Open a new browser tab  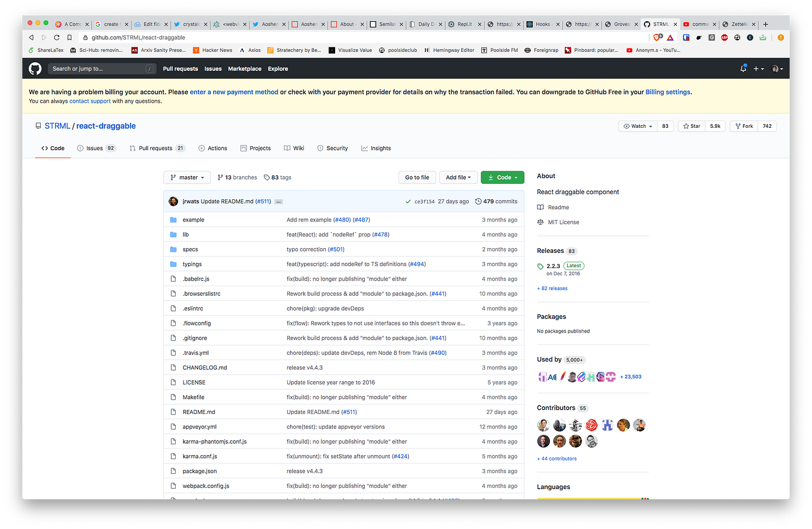766,24
